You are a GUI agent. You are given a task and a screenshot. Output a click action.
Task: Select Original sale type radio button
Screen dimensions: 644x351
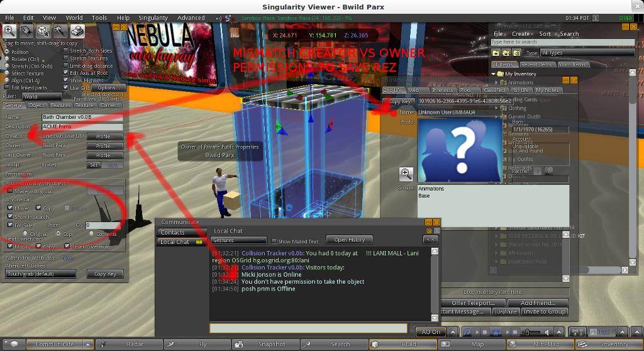(25, 233)
